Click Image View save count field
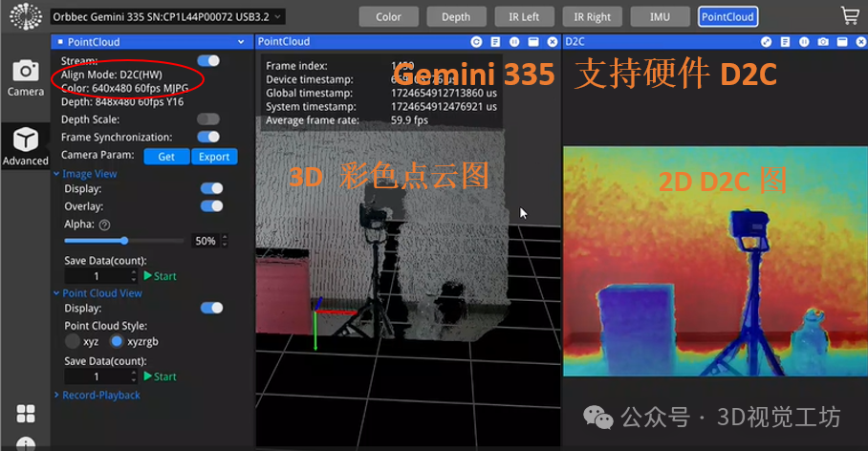Viewport: 868px width, 451px height. (x=97, y=275)
